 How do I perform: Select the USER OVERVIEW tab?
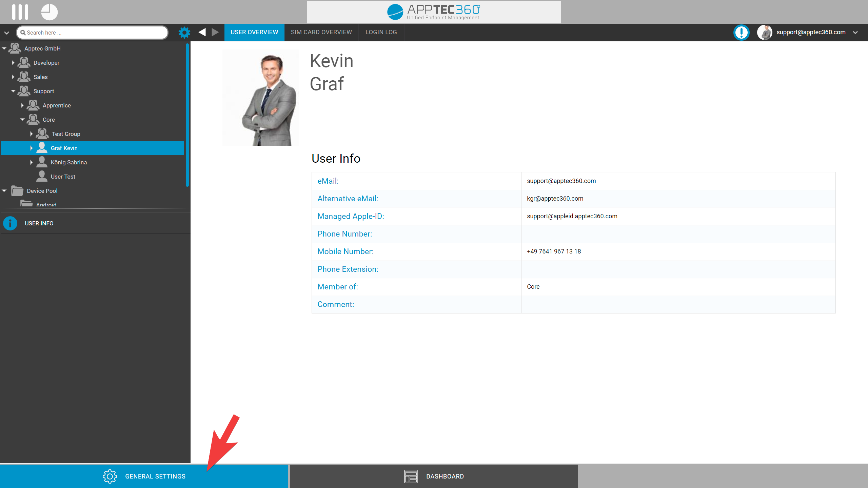(x=254, y=32)
